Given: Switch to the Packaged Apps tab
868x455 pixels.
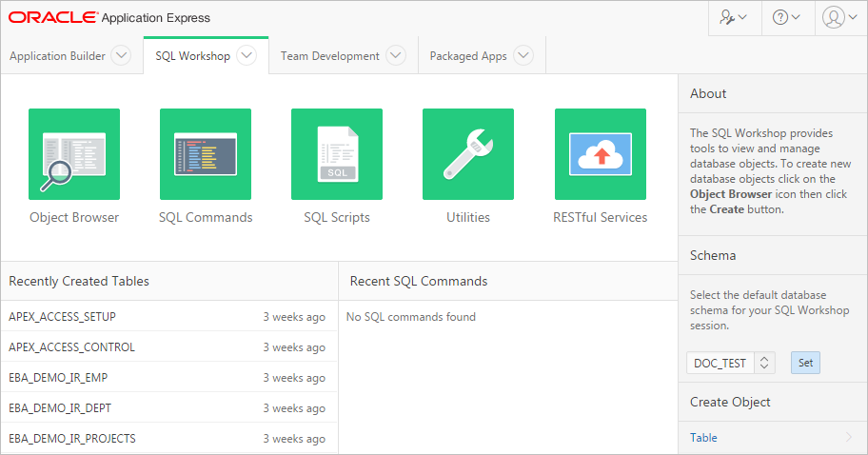Looking at the screenshot, I should coord(468,56).
